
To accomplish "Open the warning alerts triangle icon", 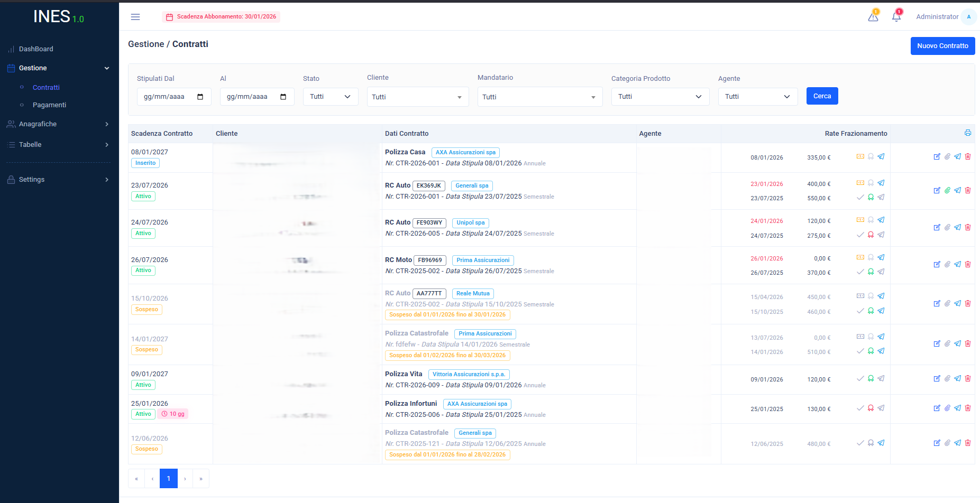I will pos(873,17).
